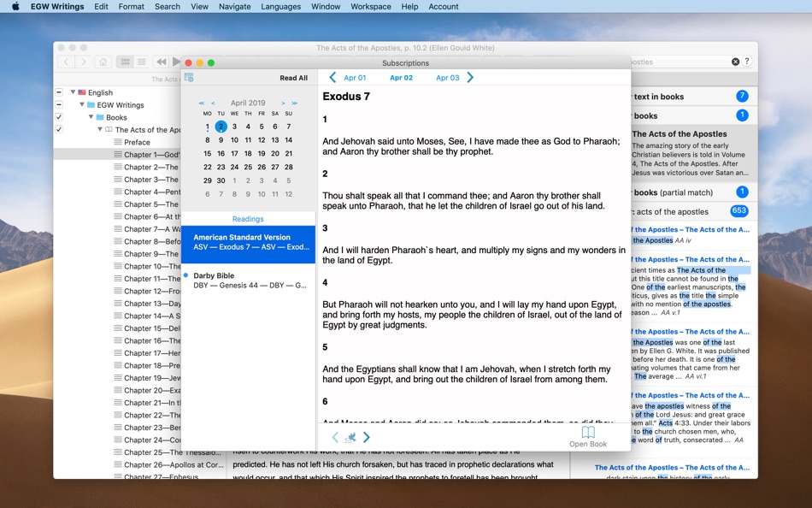Select the Apr 03 date tab
Image resolution: width=812 pixels, height=508 pixels.
(x=447, y=78)
